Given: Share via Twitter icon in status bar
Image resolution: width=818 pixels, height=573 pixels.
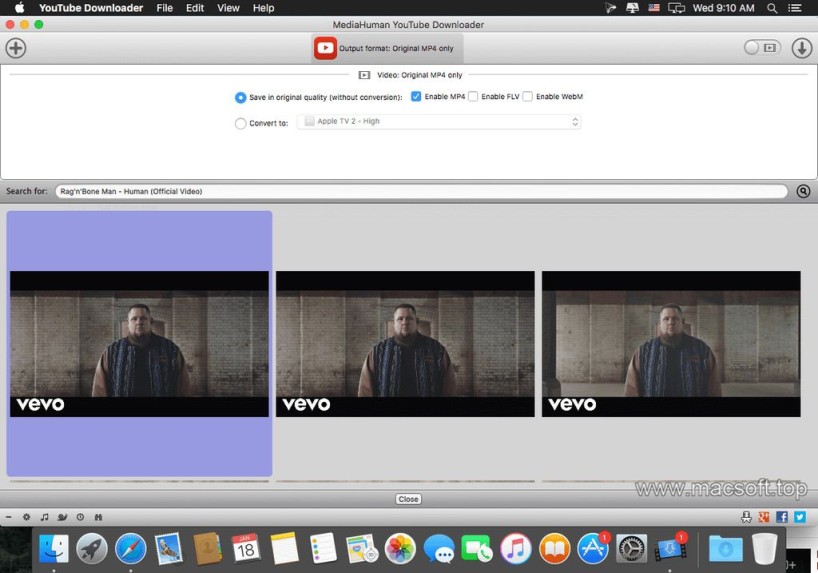Looking at the screenshot, I should [799, 517].
